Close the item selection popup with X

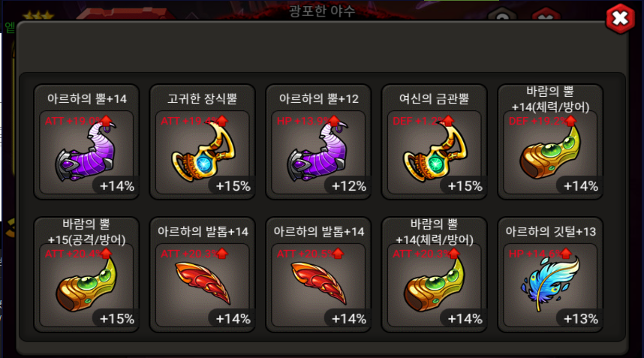coord(620,19)
